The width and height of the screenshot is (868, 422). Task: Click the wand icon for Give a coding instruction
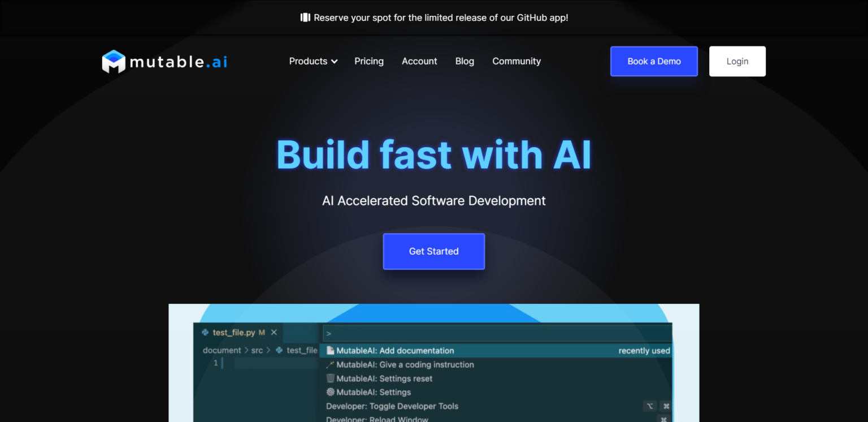click(x=330, y=364)
